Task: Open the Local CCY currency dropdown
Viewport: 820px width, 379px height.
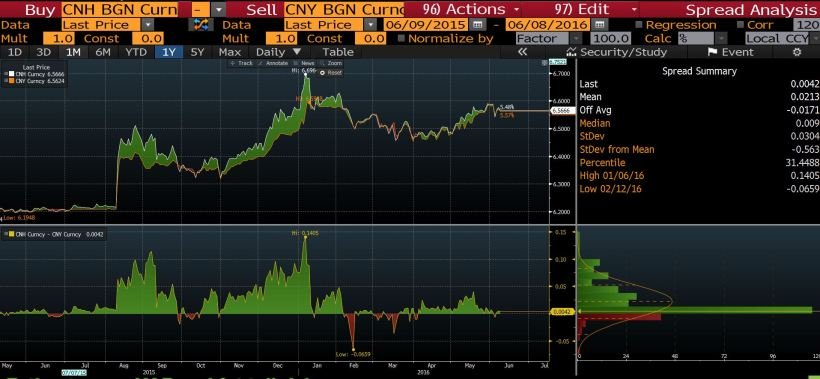Action: click(815, 38)
